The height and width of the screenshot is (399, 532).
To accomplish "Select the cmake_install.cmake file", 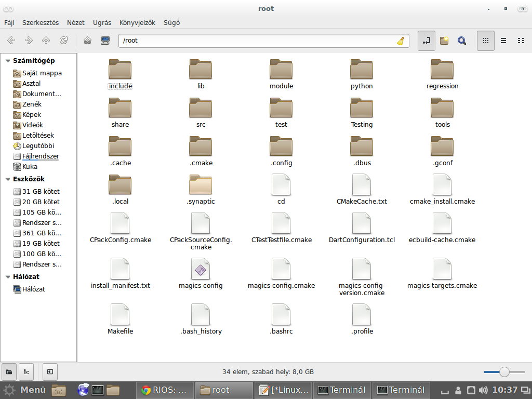I will click(442, 189).
